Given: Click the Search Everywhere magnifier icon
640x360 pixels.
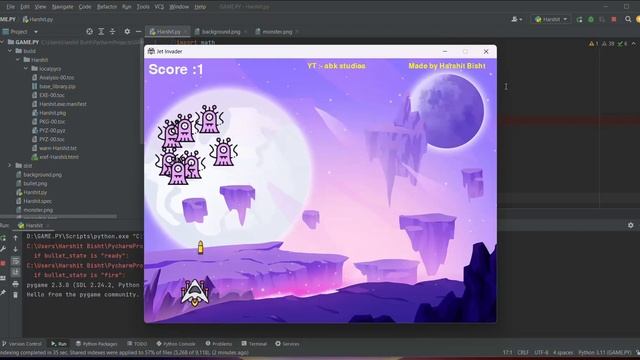Looking at the screenshot, I should coord(628,19).
